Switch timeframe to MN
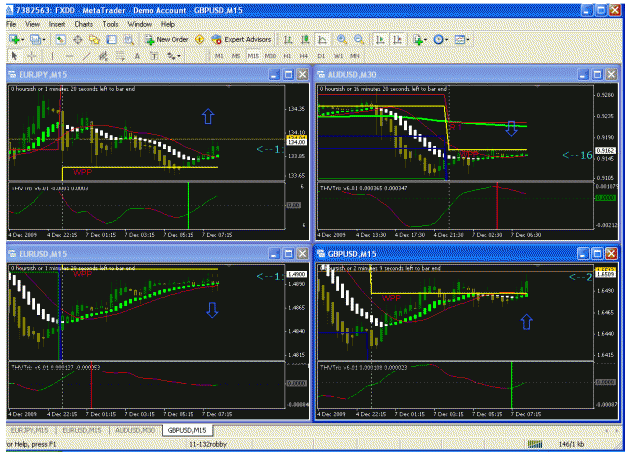Viewport: 625px width, 452px height. point(355,56)
